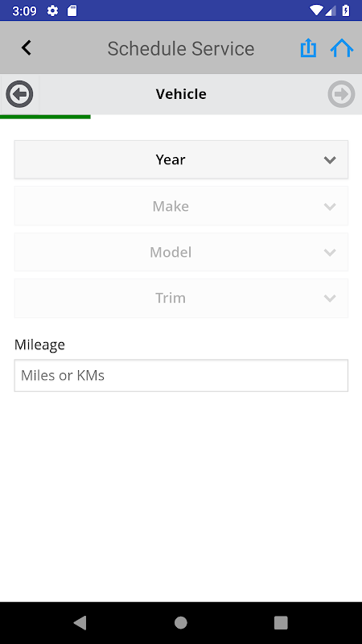Image resolution: width=362 pixels, height=644 pixels.
Task: Open the Model dropdown
Action: tap(181, 252)
